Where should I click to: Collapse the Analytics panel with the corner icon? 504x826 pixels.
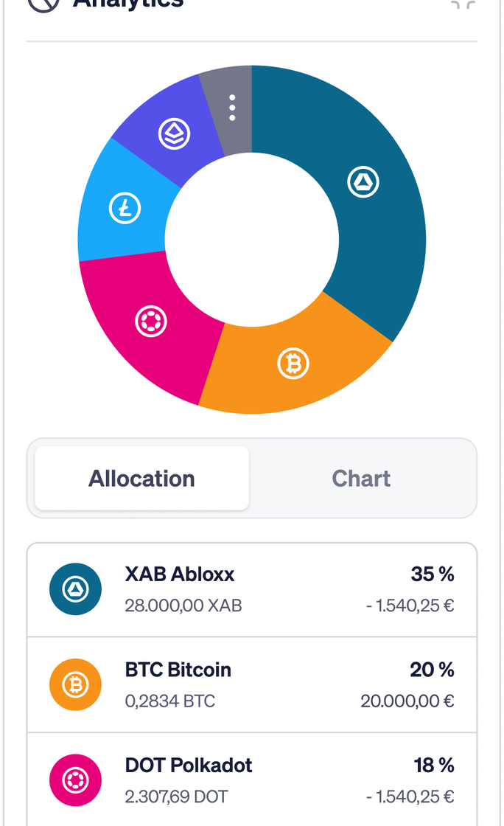[463, 4]
